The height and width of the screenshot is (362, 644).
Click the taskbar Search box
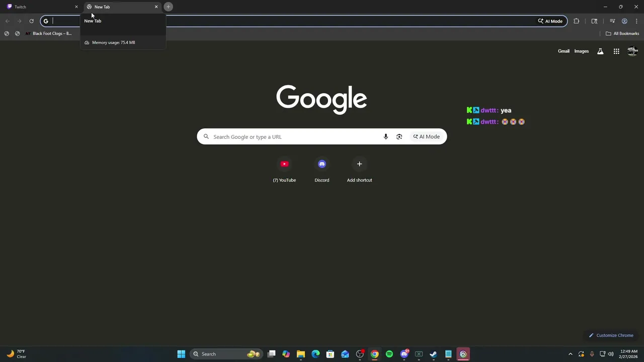pos(226,354)
